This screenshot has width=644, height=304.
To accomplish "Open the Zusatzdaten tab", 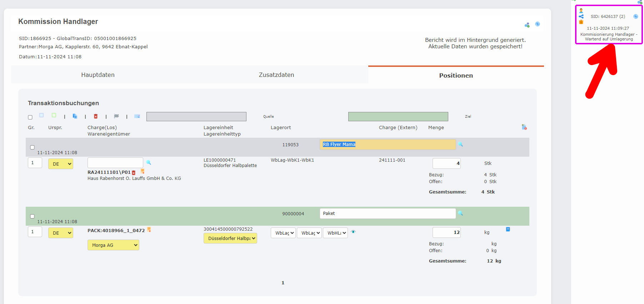I will (276, 75).
